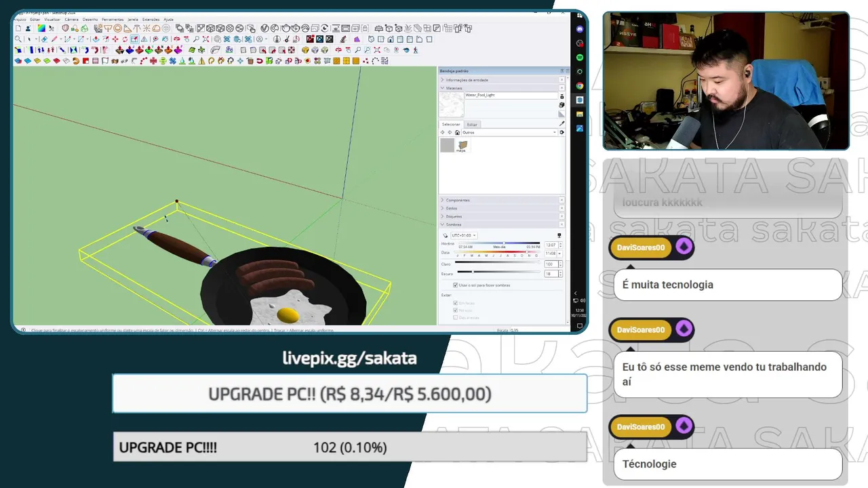
Task: Click the gradient color square toolbar icon
Action: [x=41, y=28]
